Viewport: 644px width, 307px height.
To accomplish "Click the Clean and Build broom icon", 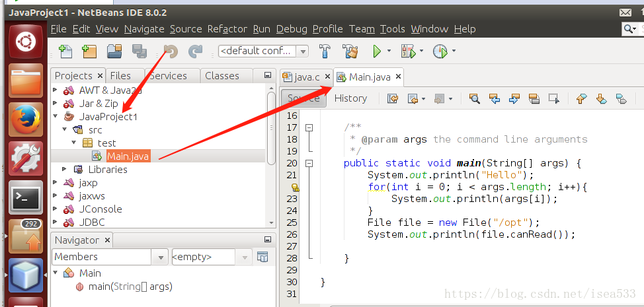I will point(350,51).
